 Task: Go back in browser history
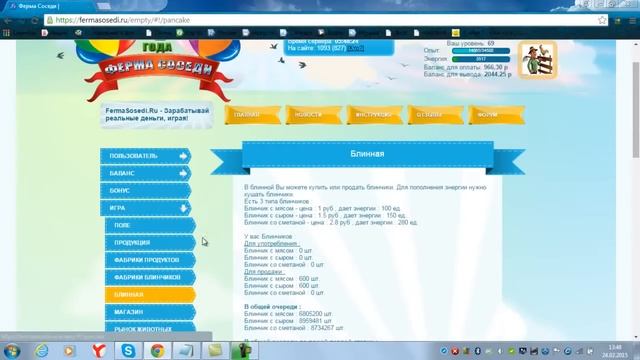point(8,20)
